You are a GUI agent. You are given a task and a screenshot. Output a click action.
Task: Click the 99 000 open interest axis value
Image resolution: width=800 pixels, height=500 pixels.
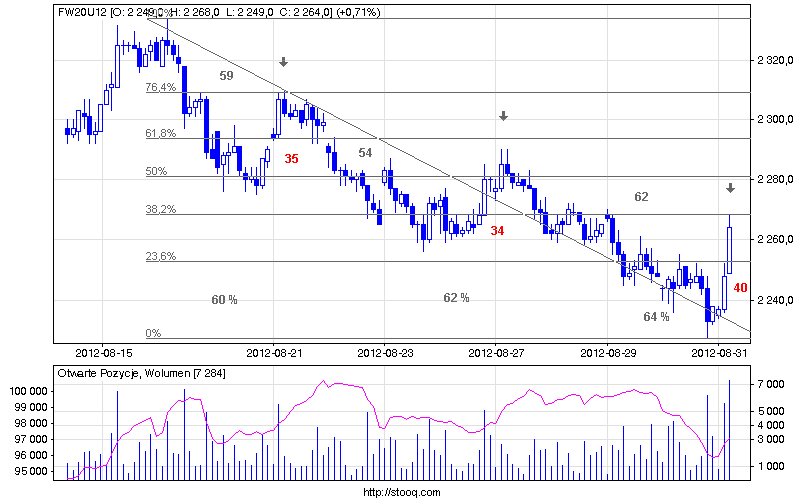pyautogui.click(x=31, y=407)
